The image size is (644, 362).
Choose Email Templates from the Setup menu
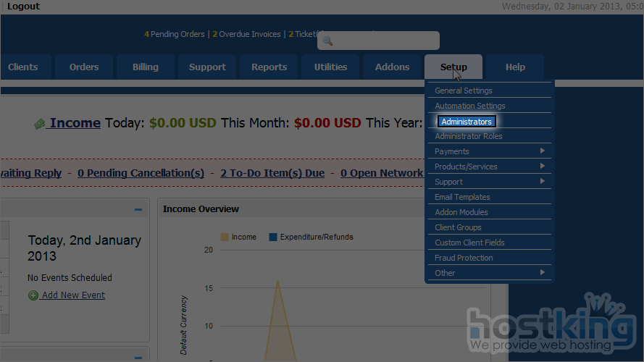462,197
